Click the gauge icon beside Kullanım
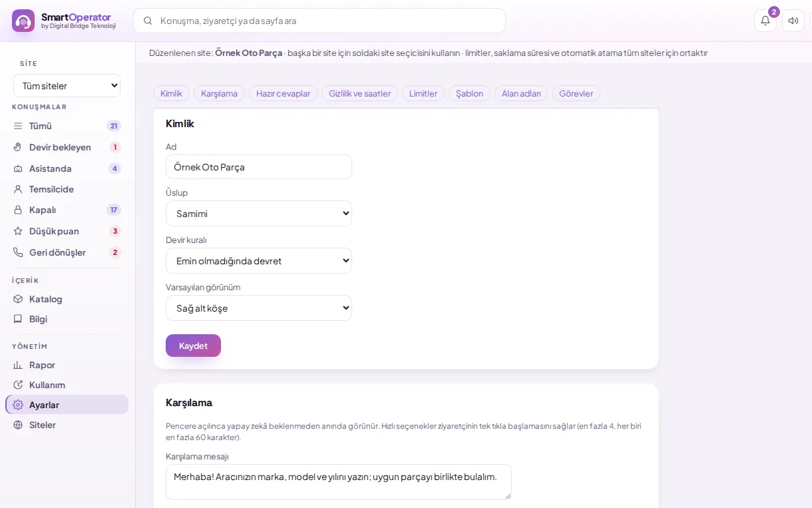Screen dimensions: 812x508 [x=18, y=385]
